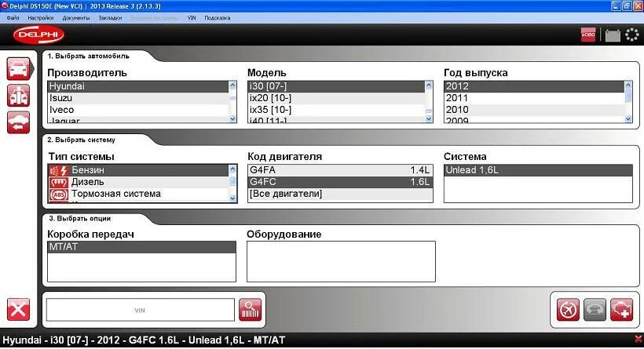The height and width of the screenshot is (349, 644).
Task: Open the Настройки menu
Action: point(41,18)
